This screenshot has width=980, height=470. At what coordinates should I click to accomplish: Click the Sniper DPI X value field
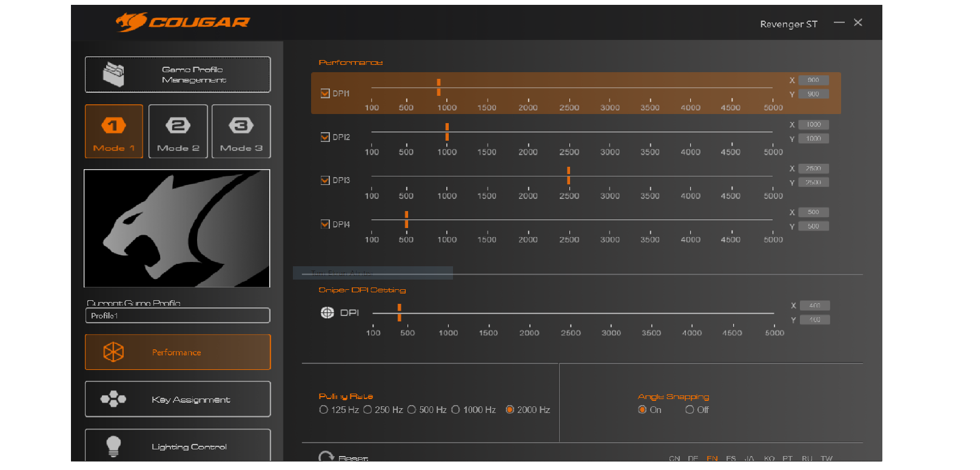(x=815, y=306)
